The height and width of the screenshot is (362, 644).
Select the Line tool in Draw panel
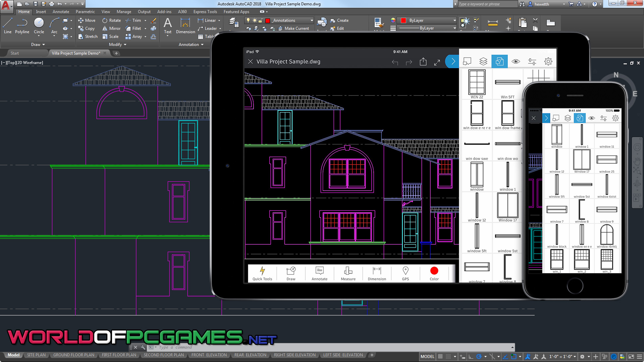pyautogui.click(x=7, y=25)
